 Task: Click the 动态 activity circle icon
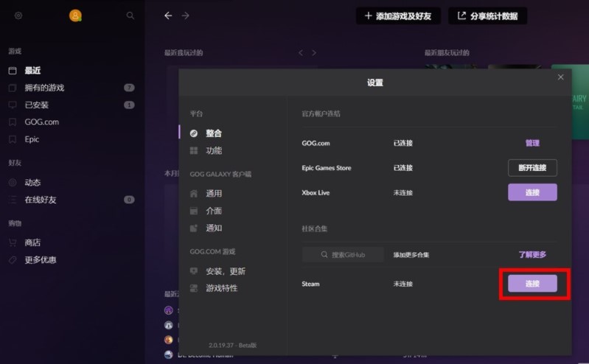coord(13,183)
